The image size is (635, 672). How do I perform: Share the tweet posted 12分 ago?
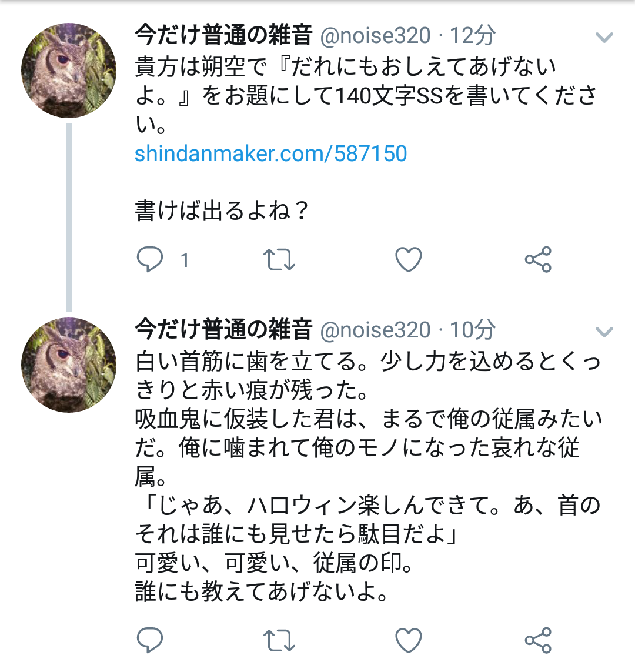pyautogui.click(x=538, y=259)
